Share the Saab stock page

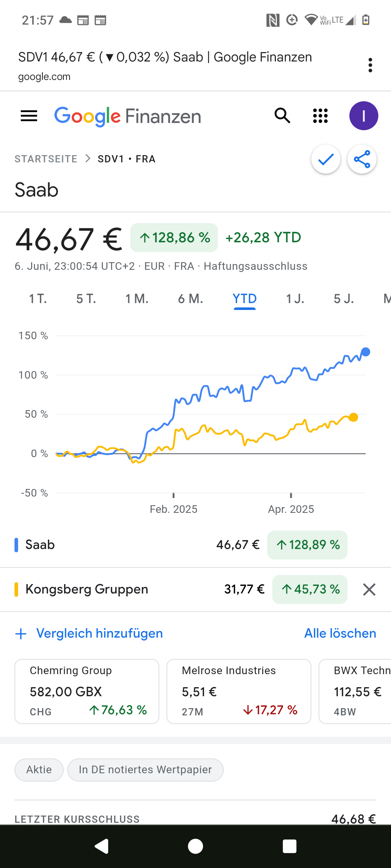pos(362,159)
